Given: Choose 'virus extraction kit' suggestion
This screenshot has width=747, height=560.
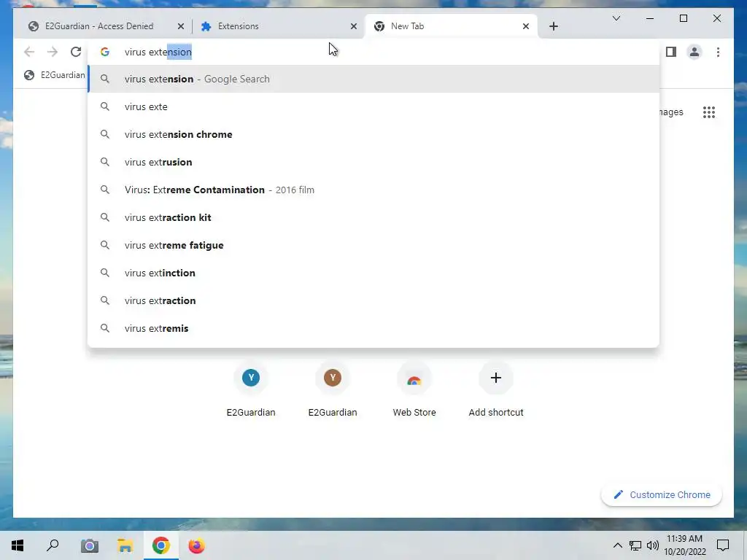Looking at the screenshot, I should (x=374, y=217).
